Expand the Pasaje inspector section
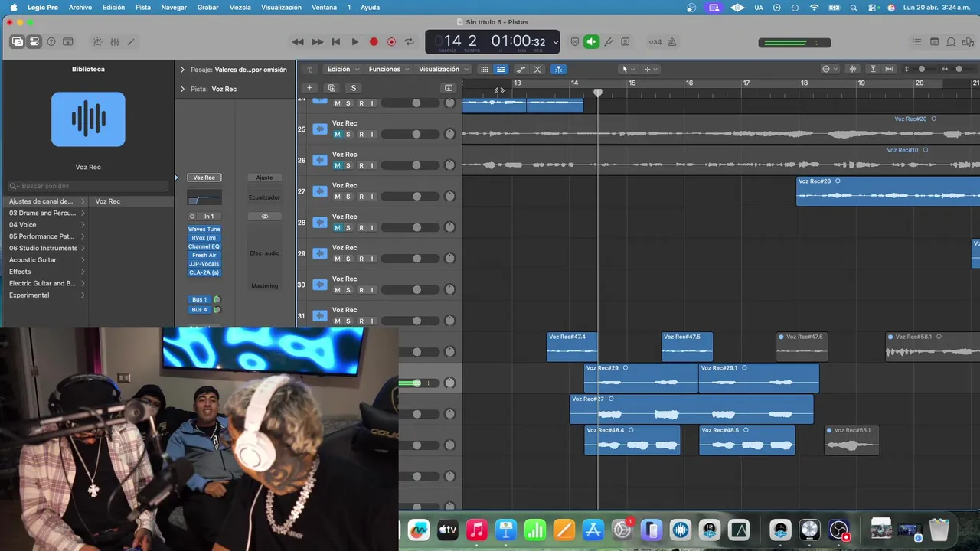Screen dimensions: 980x551 pyautogui.click(x=182, y=70)
